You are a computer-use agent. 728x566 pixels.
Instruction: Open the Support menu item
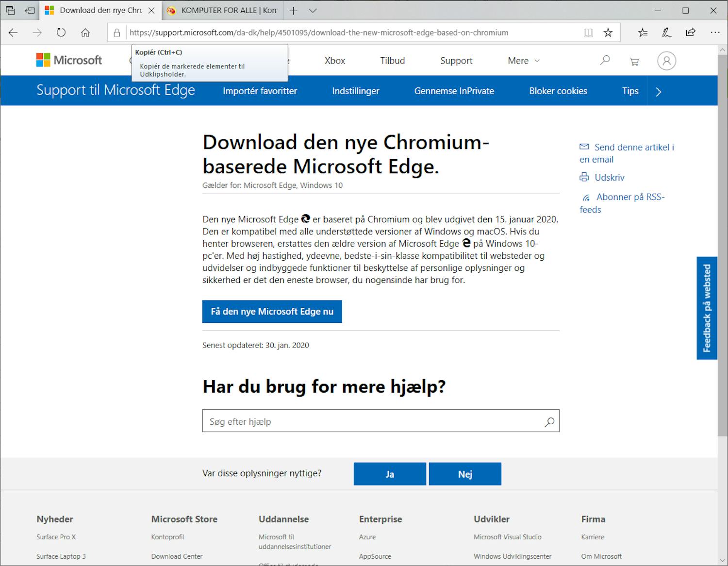456,61
